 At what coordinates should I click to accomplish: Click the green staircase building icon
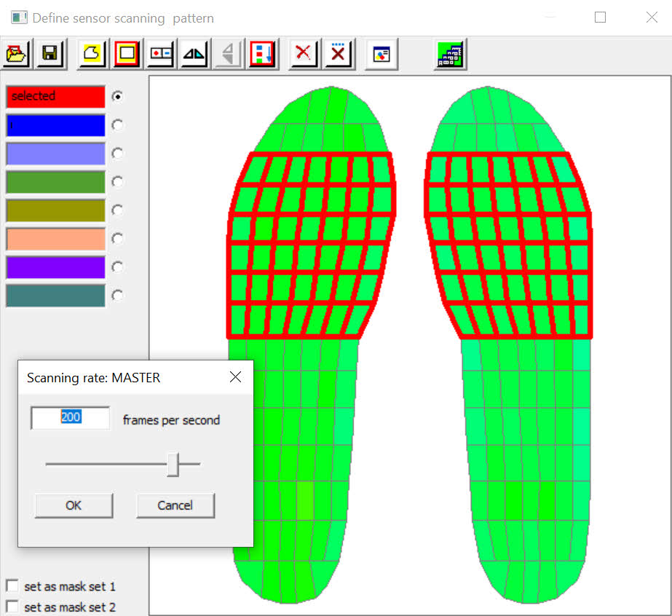pyautogui.click(x=450, y=54)
